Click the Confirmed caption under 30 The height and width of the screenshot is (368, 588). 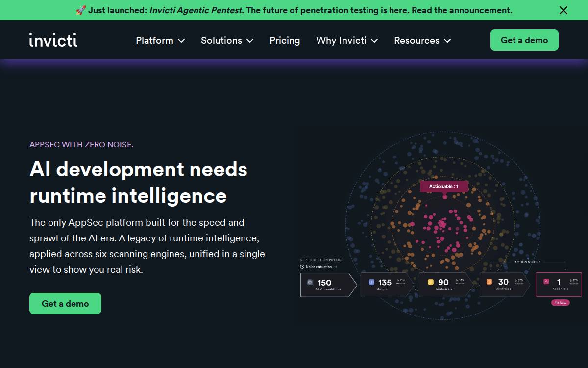pyautogui.click(x=503, y=289)
